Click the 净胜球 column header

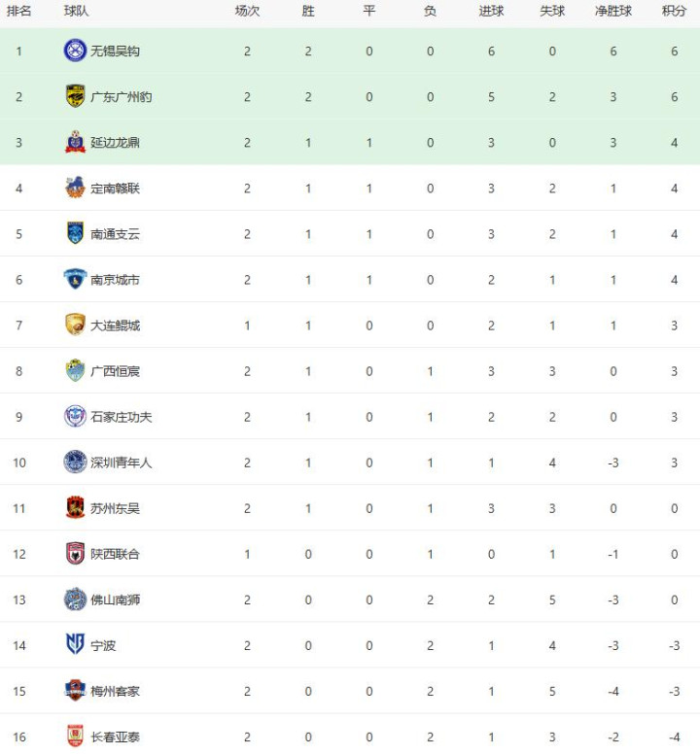click(x=612, y=12)
